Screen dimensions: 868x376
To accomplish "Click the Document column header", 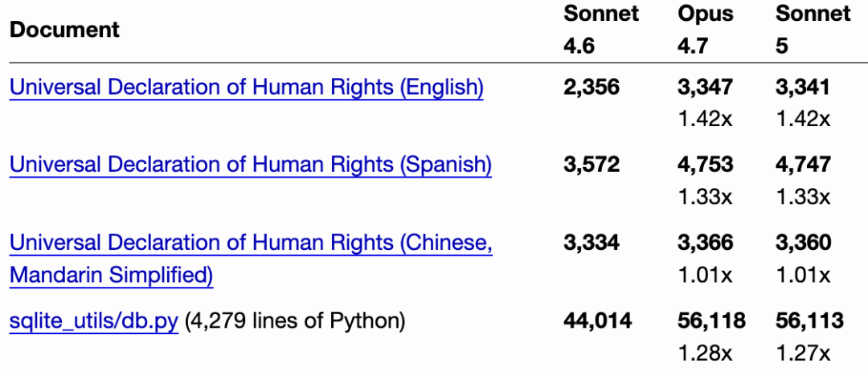I will (x=64, y=30).
